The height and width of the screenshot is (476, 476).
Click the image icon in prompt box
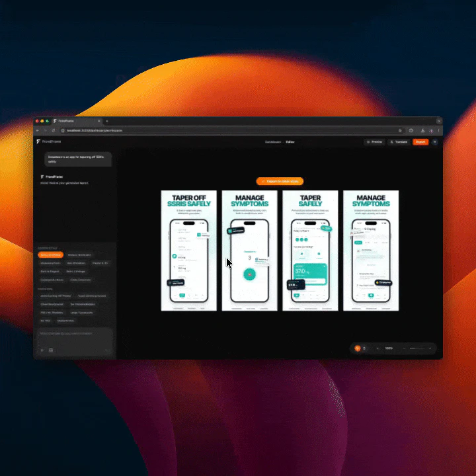(51, 350)
